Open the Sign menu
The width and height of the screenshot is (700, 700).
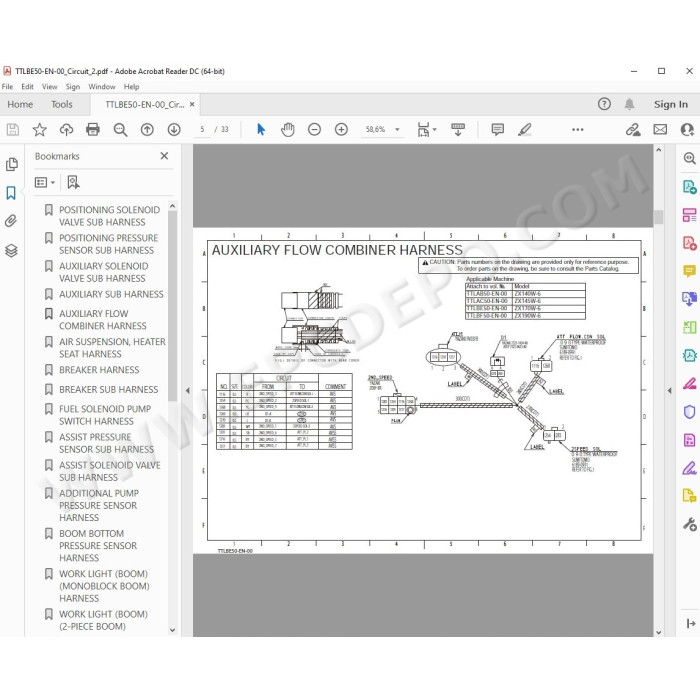click(73, 87)
